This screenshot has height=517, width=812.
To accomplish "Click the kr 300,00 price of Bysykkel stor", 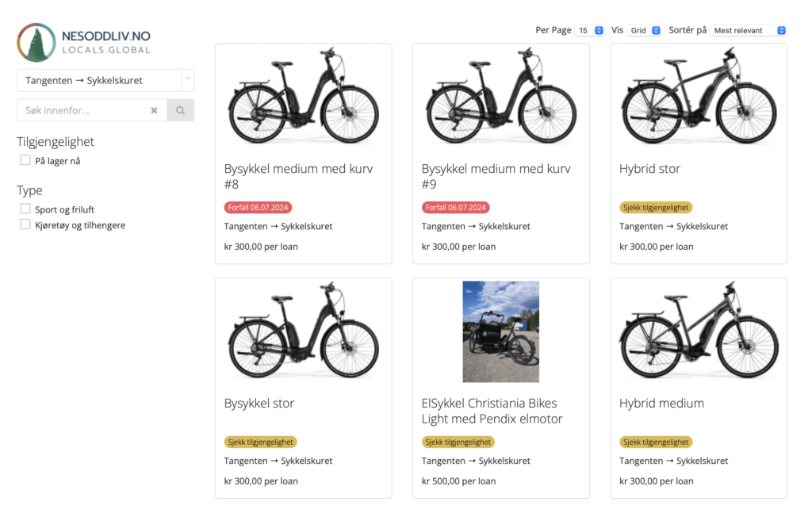I will click(x=261, y=481).
